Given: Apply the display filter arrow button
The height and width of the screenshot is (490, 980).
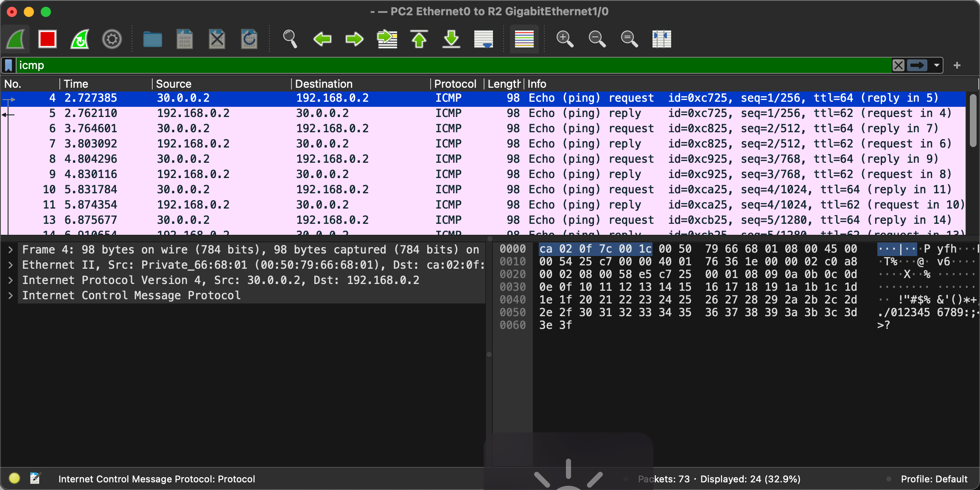Looking at the screenshot, I should coord(917,65).
